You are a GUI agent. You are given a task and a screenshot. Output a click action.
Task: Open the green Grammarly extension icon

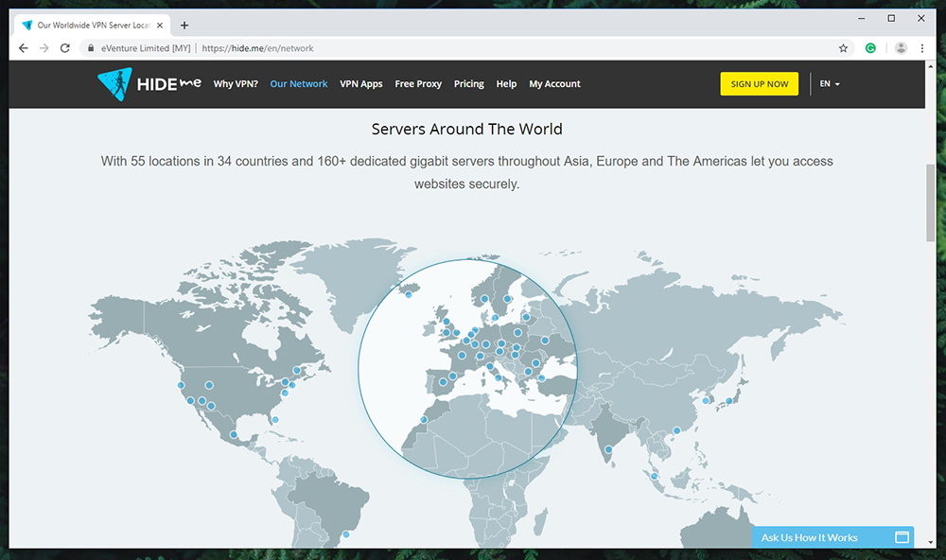[870, 48]
